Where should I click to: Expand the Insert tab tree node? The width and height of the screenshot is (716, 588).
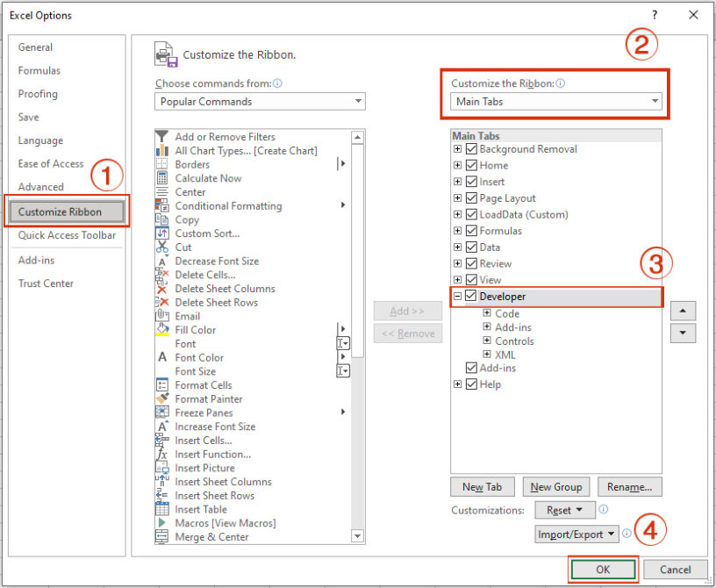coord(457,181)
